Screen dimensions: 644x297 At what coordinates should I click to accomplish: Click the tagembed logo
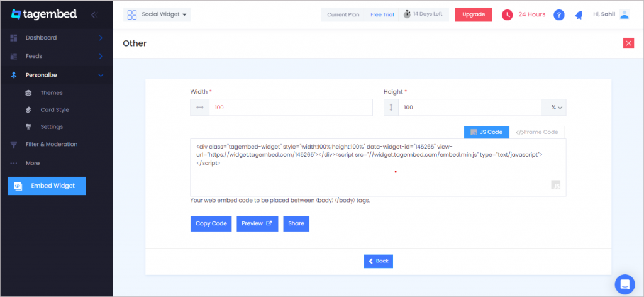pos(44,14)
